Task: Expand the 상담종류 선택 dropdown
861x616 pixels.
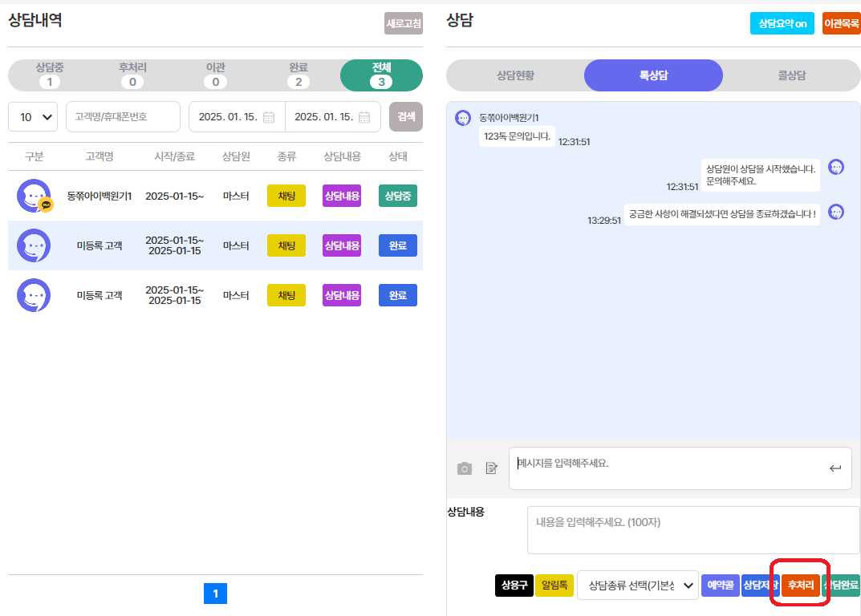Action: click(637, 586)
